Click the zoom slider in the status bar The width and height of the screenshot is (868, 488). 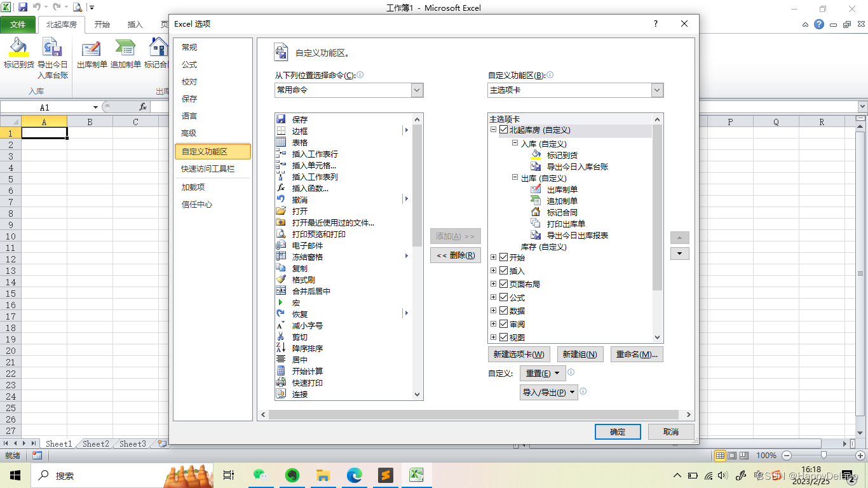coord(824,455)
